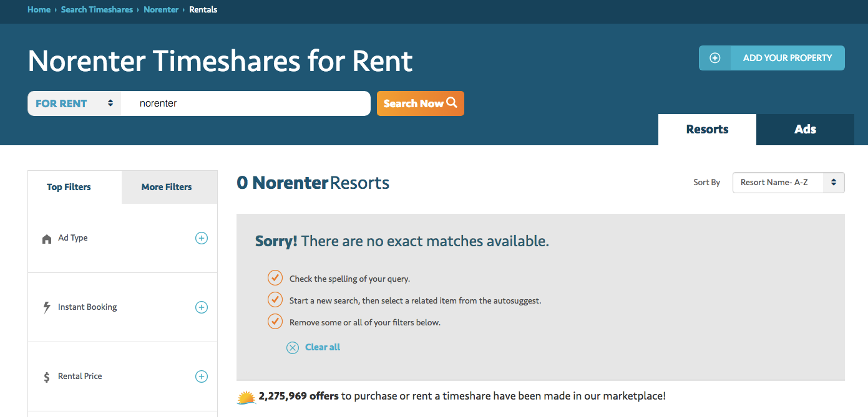Open the Sort By Resort Name dropdown
Screen dimensions: 868x417
coord(788,183)
